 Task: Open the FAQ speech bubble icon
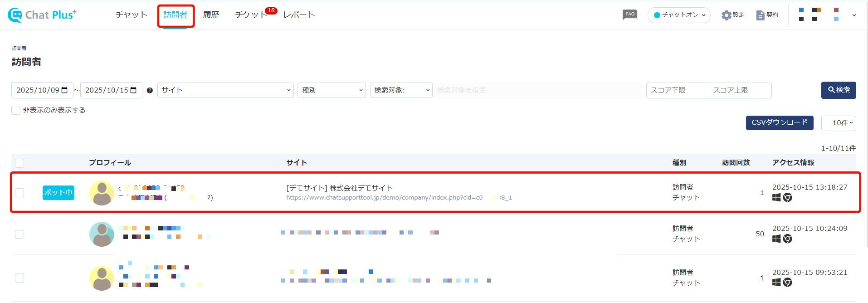(630, 15)
